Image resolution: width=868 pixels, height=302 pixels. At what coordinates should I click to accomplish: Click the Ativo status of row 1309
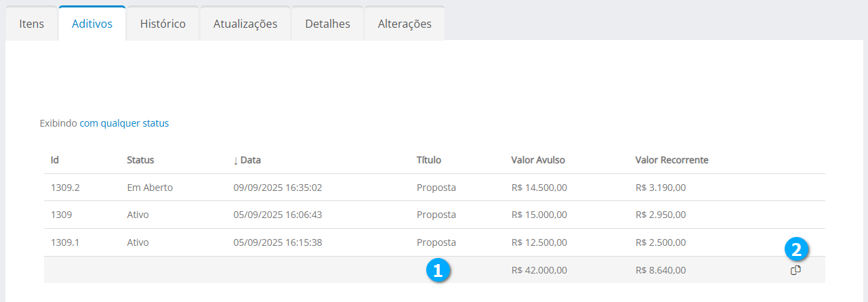pos(138,215)
